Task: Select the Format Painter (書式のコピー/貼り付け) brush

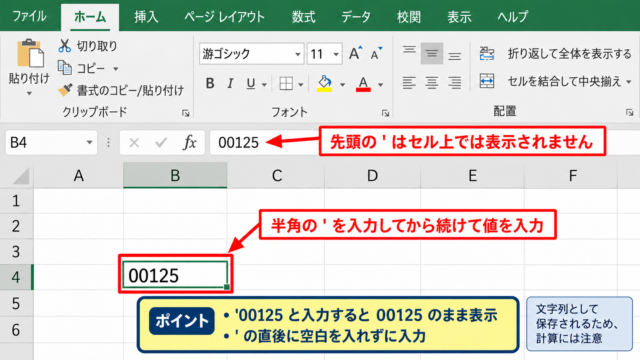Action: pos(65,90)
